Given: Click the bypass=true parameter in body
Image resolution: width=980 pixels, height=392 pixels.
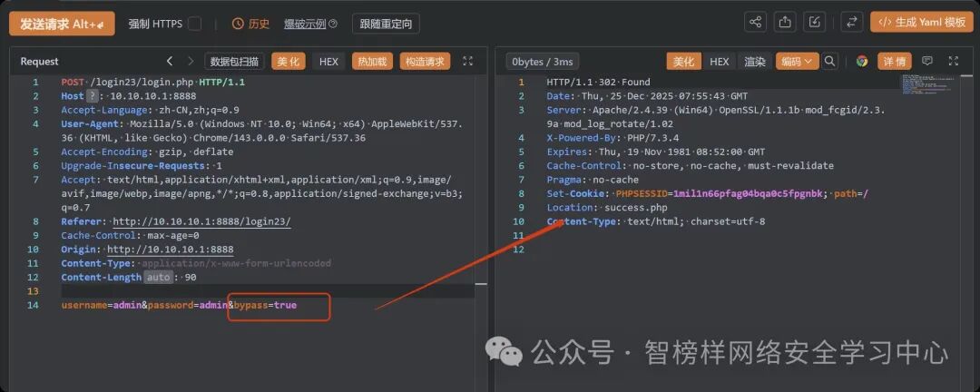Looking at the screenshot, I should [266, 305].
